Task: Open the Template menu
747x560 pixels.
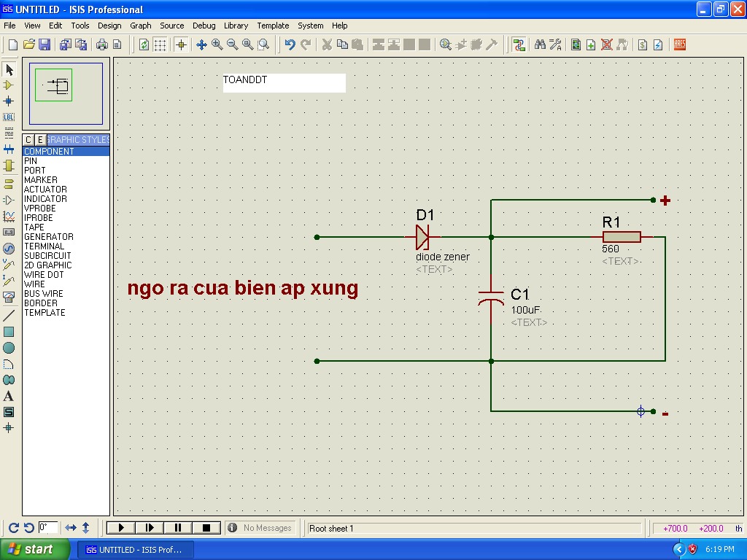Action: click(x=273, y=26)
